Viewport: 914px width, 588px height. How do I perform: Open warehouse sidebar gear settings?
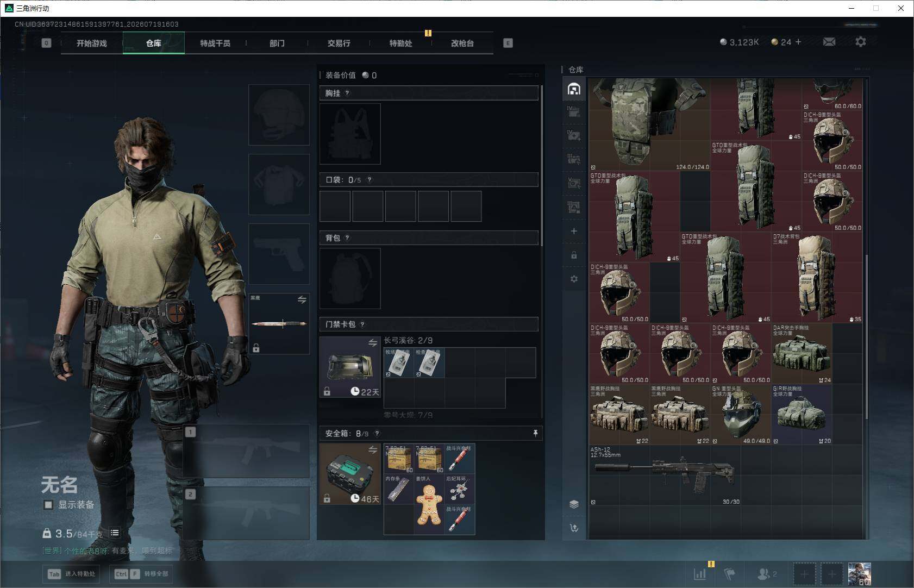point(574,279)
